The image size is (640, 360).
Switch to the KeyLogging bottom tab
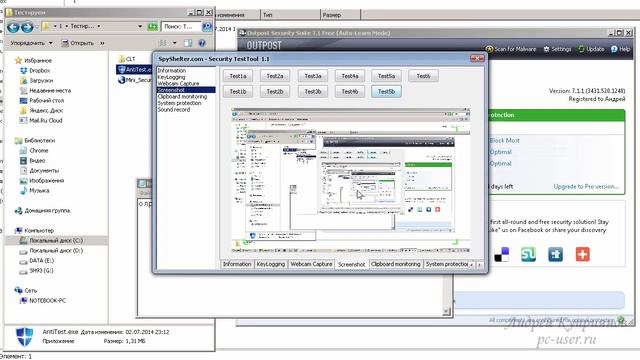[271, 264]
